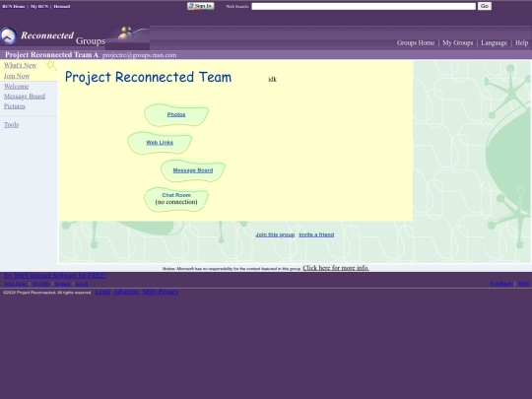
Task: Open the Feedback link in footer
Action: [x=500, y=284]
